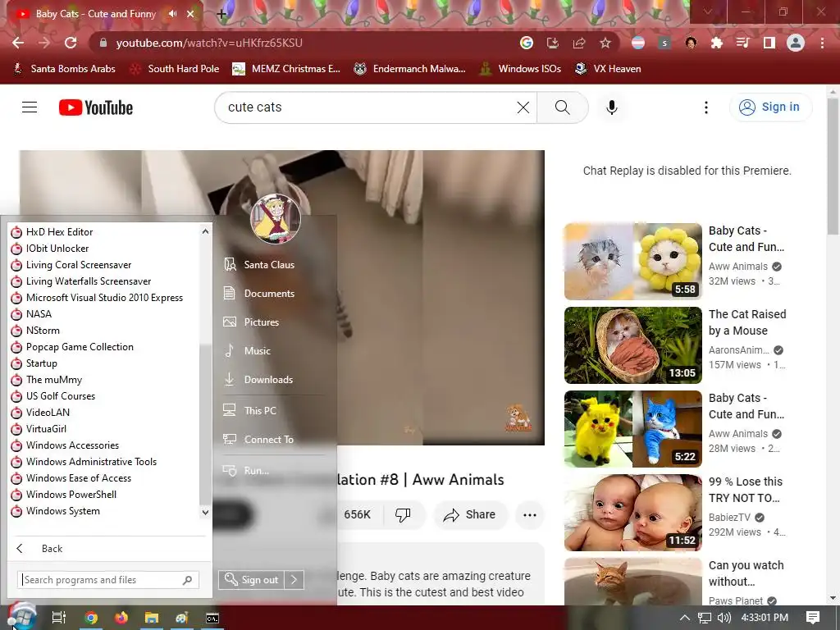Click the Google icon in address bar
This screenshot has width=840, height=630.
[527, 43]
